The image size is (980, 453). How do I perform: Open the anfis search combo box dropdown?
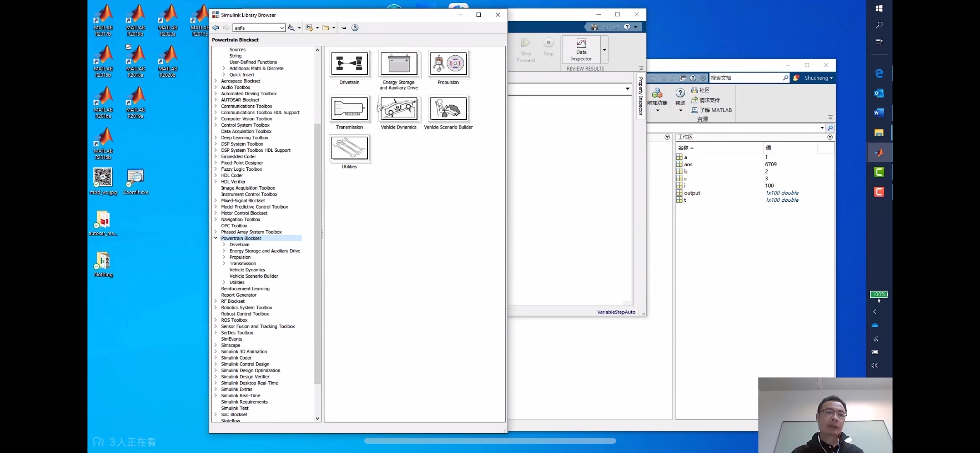tap(282, 28)
